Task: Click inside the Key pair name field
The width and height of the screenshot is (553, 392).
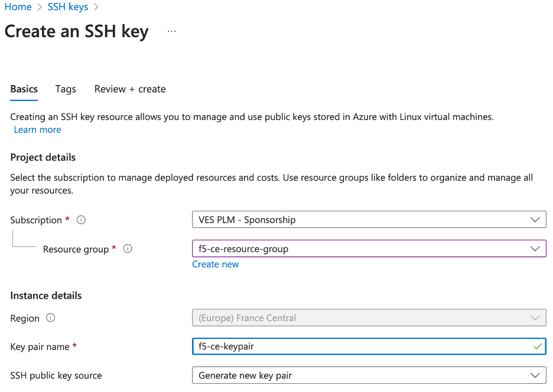Action: [354, 347]
